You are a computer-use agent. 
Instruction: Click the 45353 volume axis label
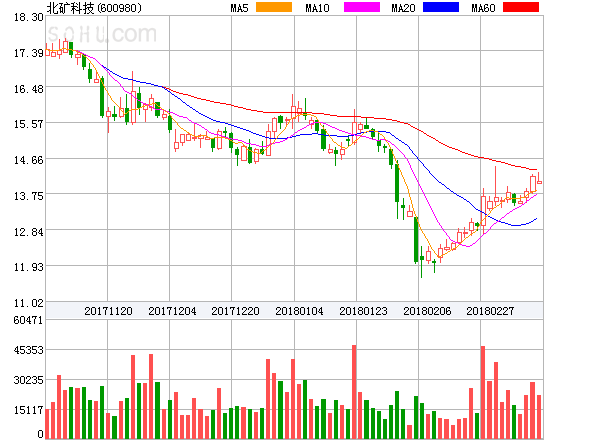pos(28,350)
